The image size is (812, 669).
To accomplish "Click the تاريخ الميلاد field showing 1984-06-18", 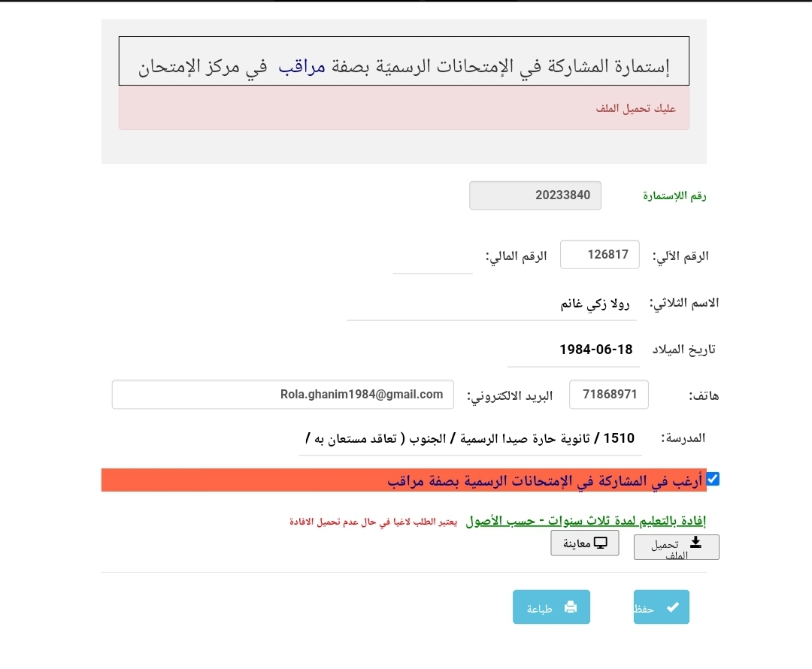I will coord(573,351).
